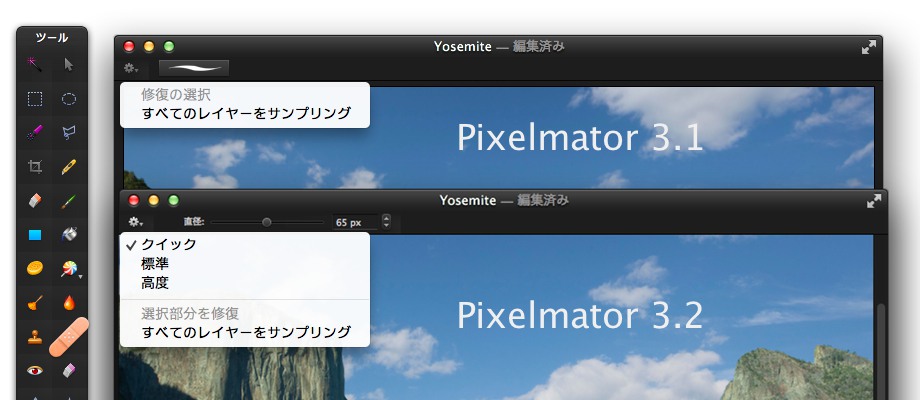
Task: Choose the blue Rectangle shape tool
Action: [35, 235]
